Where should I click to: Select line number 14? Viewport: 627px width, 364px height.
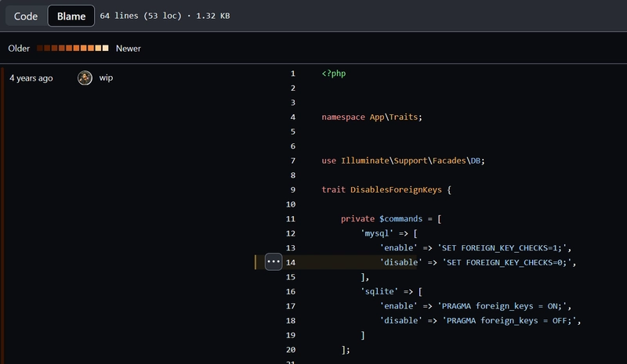tap(291, 262)
